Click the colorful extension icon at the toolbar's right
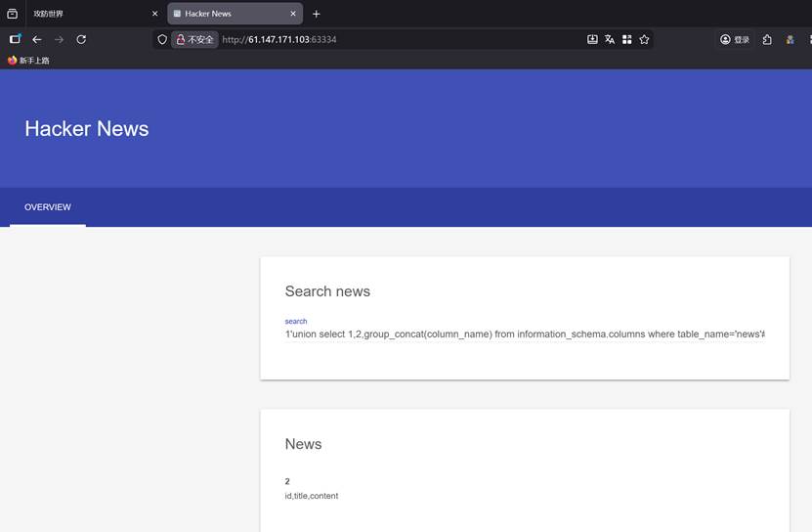The image size is (812, 532). 790,39
